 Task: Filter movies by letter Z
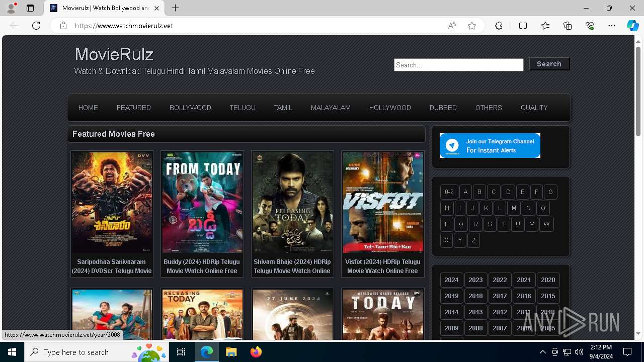pyautogui.click(x=473, y=240)
